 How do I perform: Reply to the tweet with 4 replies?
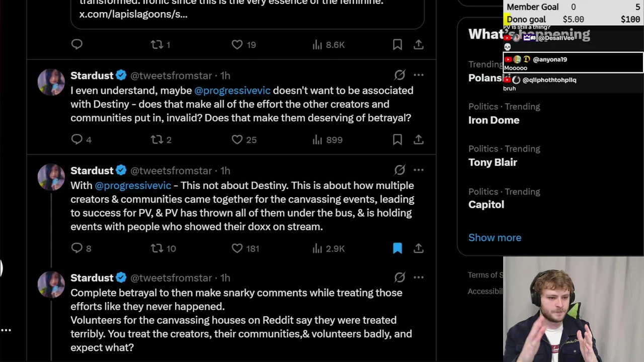(77, 139)
